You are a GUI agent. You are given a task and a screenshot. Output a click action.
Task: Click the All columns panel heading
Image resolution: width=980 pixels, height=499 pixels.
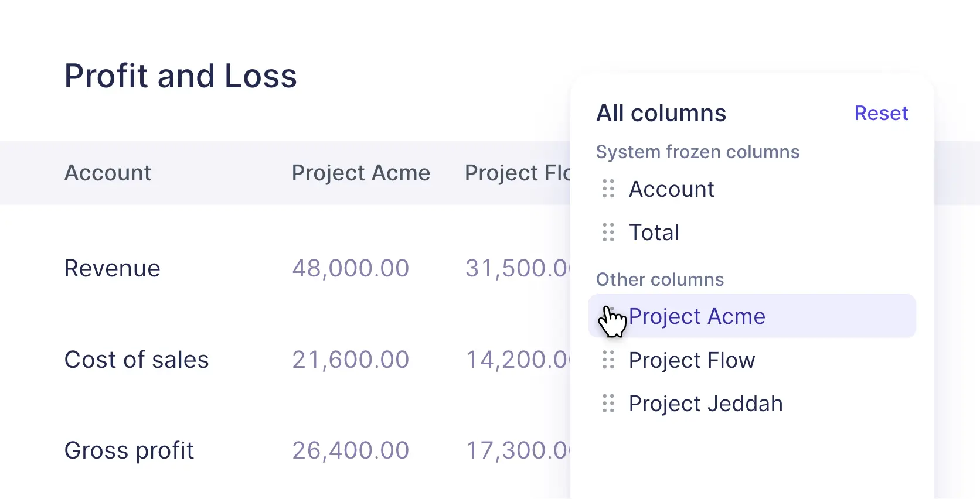[x=661, y=113]
